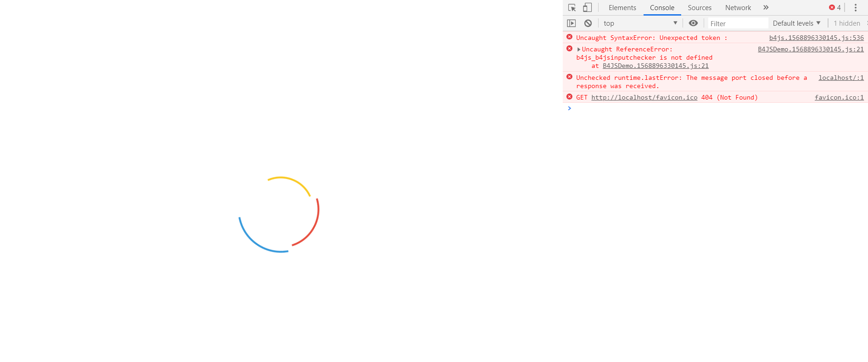Click the console input prompt
Screen dimensions: 868x362
coord(716,108)
